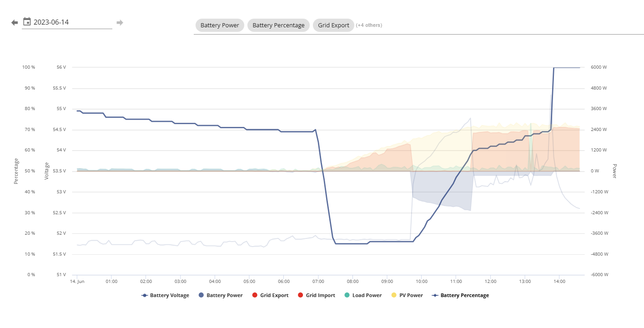
Task: Select the Grid Export chip in series selector
Action: point(333,25)
